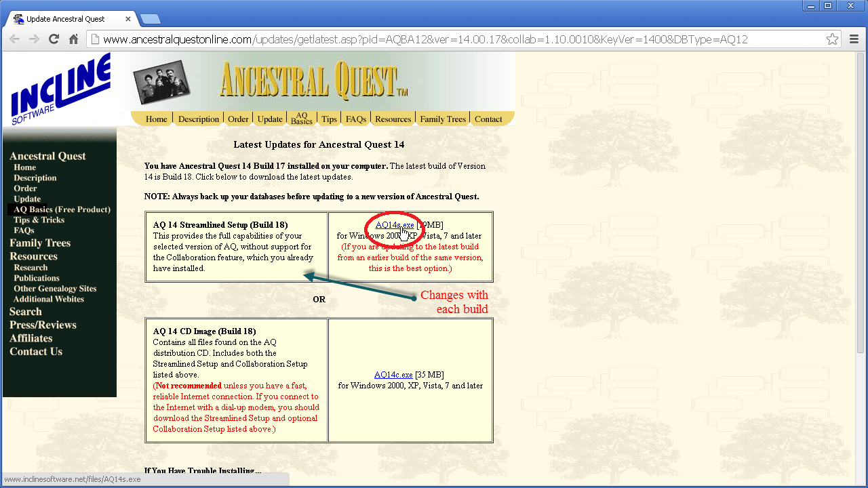Open Home in top navigation bar
The image size is (868, 488).
click(156, 119)
